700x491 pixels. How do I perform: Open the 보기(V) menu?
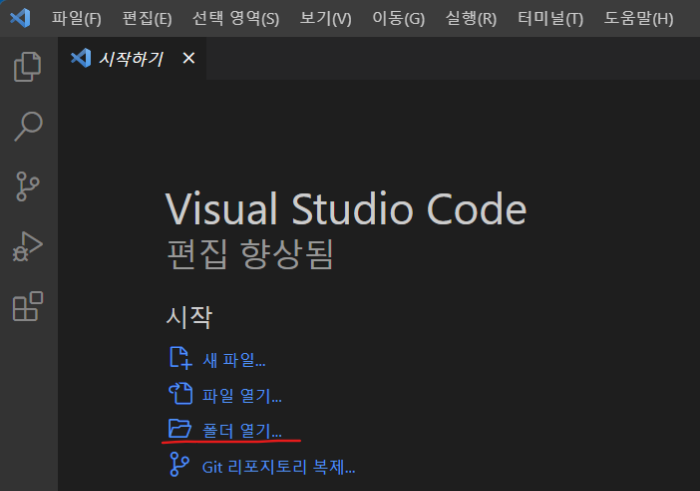click(x=325, y=18)
